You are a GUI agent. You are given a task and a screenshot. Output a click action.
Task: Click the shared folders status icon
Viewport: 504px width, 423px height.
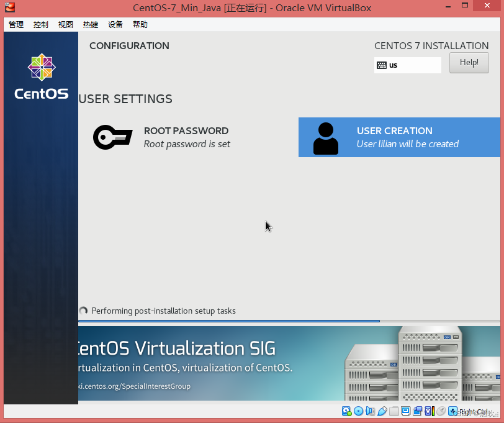pos(394,411)
